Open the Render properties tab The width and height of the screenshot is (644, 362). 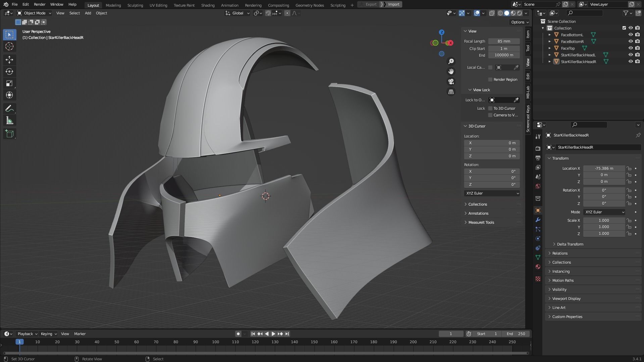538,148
